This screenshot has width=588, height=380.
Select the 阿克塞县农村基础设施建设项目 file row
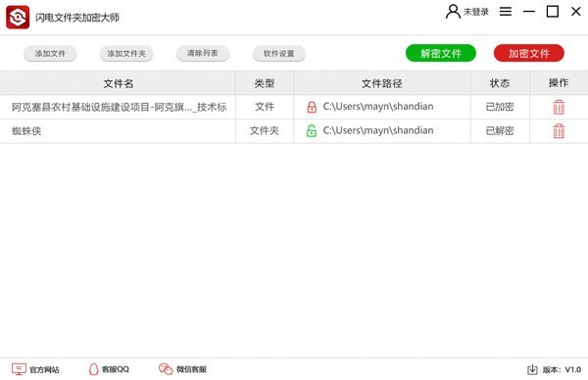(294, 107)
